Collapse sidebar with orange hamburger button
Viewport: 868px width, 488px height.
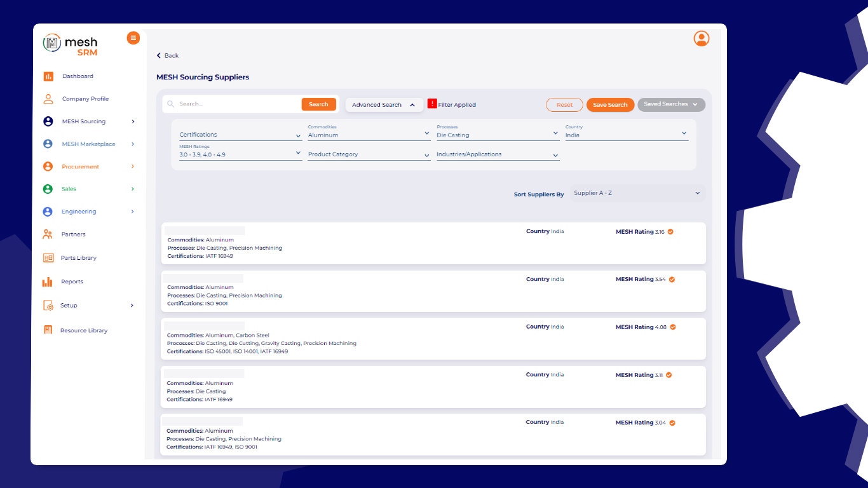pyautogui.click(x=133, y=38)
